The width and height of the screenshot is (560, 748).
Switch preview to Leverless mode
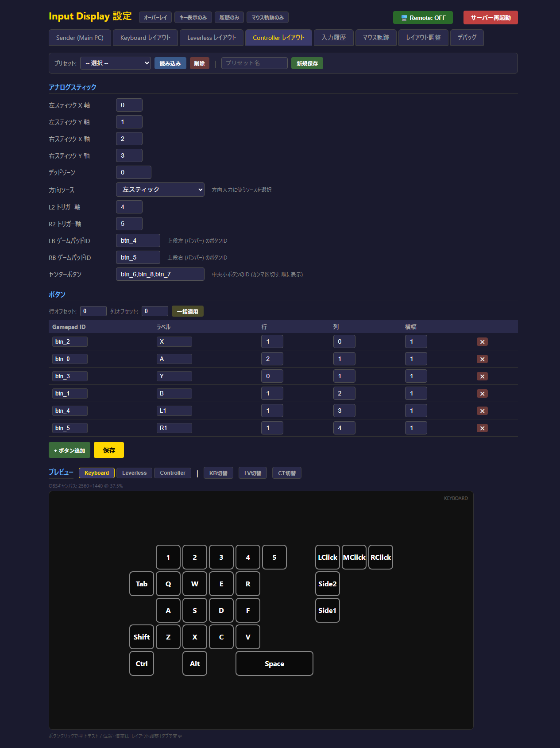(x=134, y=473)
